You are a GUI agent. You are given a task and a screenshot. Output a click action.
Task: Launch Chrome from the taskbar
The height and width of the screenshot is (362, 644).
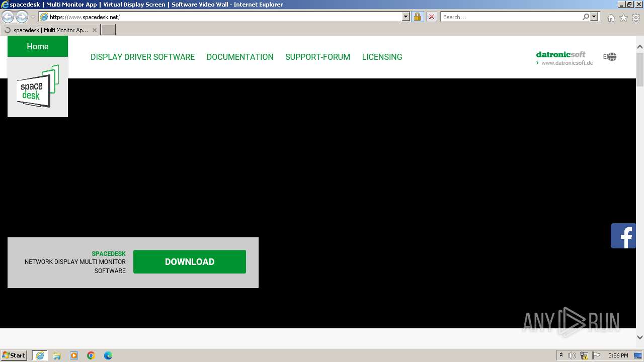click(91, 355)
